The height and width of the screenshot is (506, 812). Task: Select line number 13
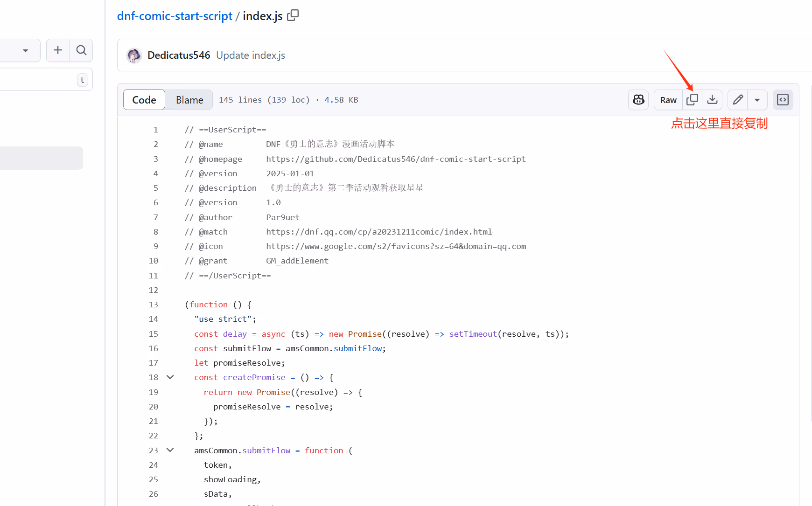154,305
